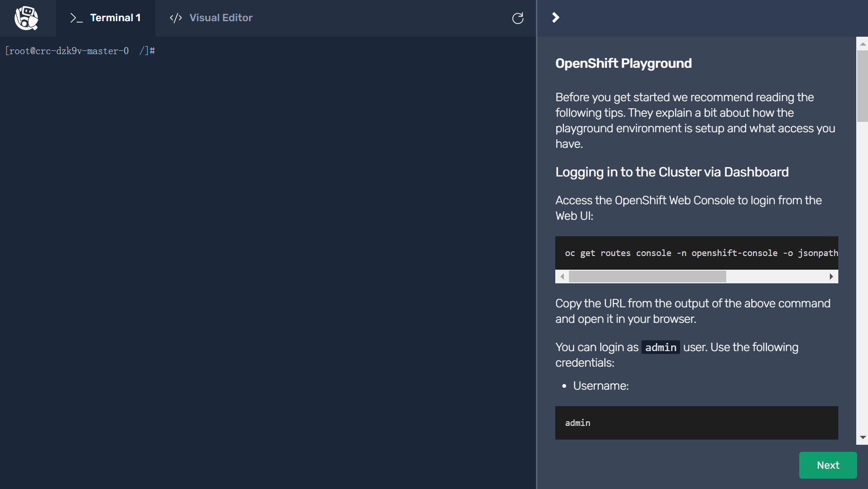Click the inline admin code word

[x=660, y=347]
